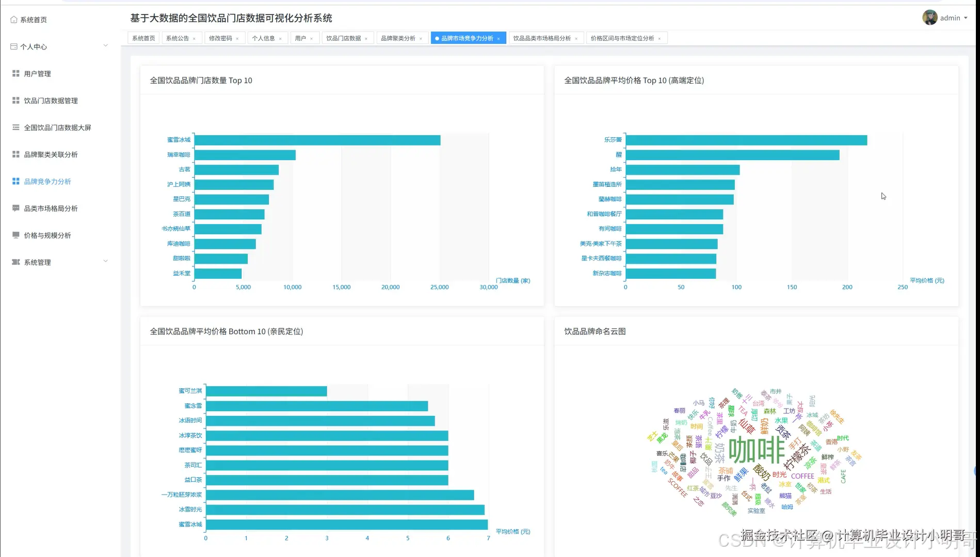
Task: Close the 用户 tab
Action: 311,39
